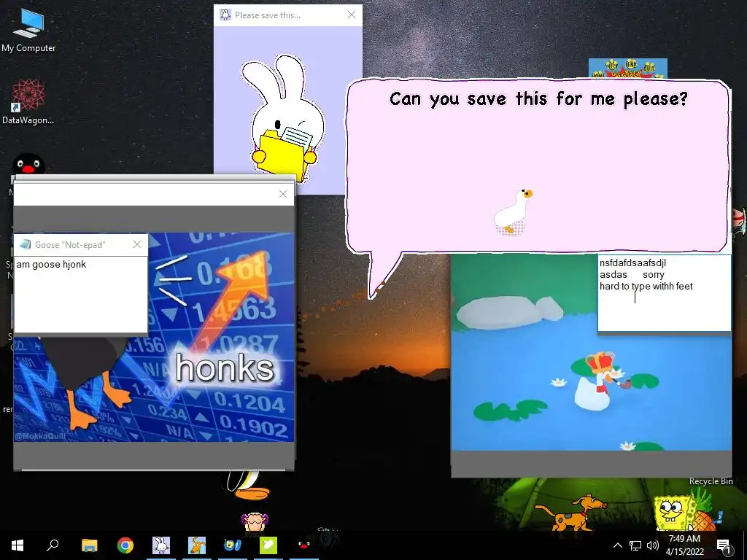The width and height of the screenshot is (747, 560).
Task: Click the rabbit holding the yellow folder
Action: click(x=282, y=119)
